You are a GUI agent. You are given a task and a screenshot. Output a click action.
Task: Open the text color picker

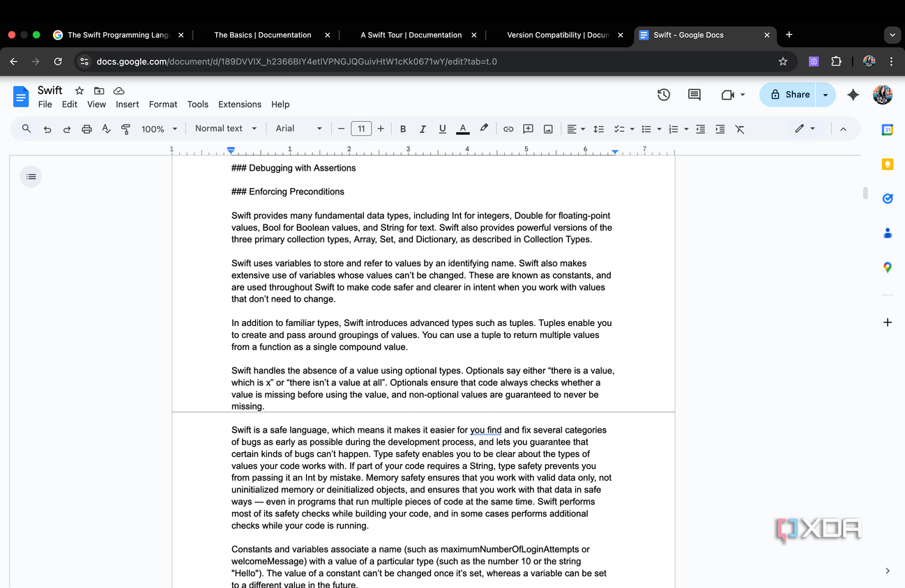462,129
